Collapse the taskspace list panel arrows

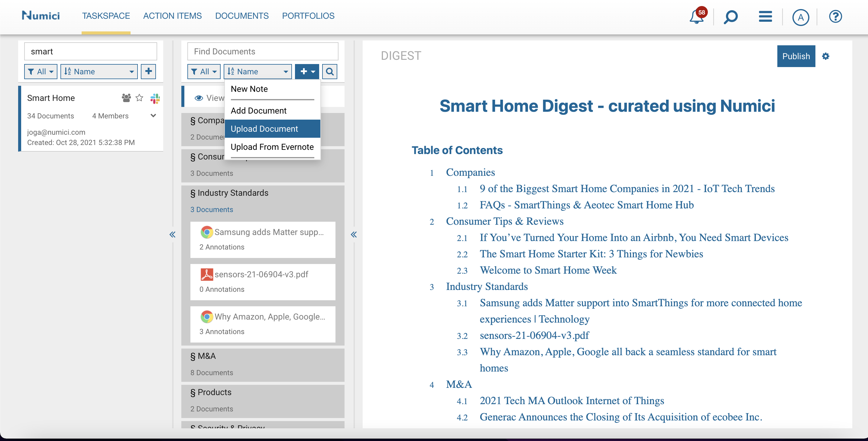click(x=172, y=234)
